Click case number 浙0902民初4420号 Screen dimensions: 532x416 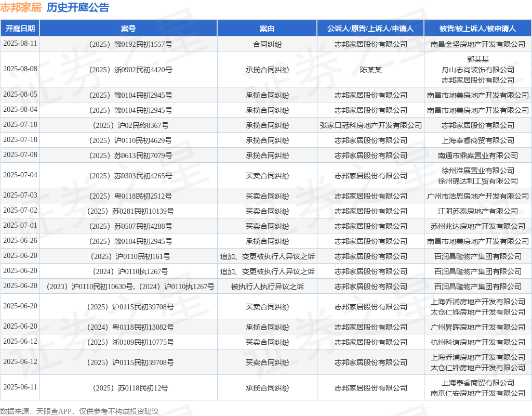pyautogui.click(x=130, y=70)
